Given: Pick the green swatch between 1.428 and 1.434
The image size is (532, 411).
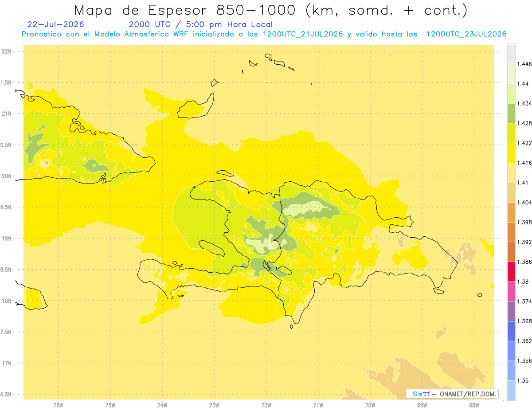Looking at the screenshot, I should click(x=511, y=114).
